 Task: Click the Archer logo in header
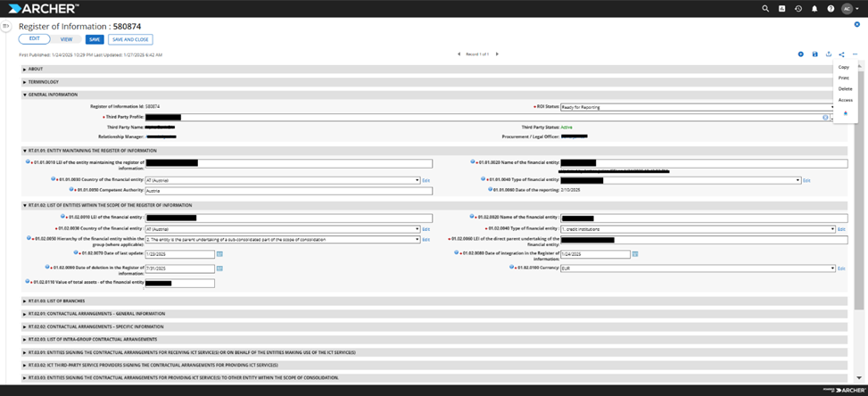(44, 8)
